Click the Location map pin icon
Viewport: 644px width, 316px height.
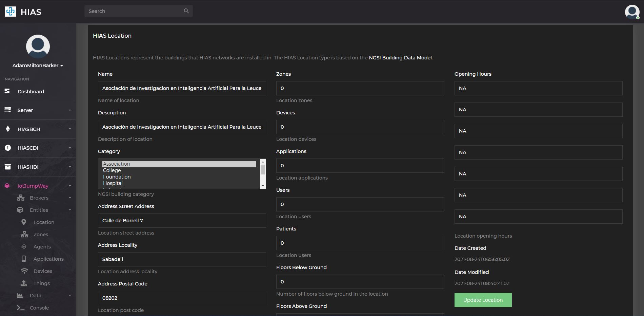coord(24,222)
